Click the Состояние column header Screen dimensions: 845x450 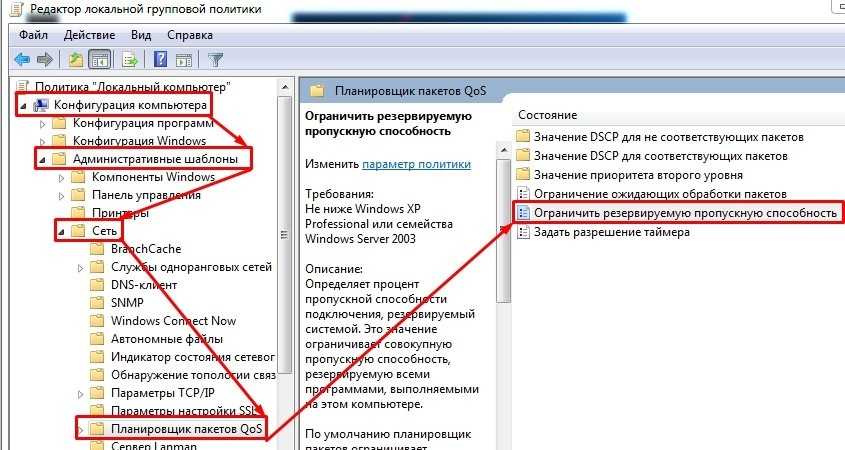(x=548, y=115)
